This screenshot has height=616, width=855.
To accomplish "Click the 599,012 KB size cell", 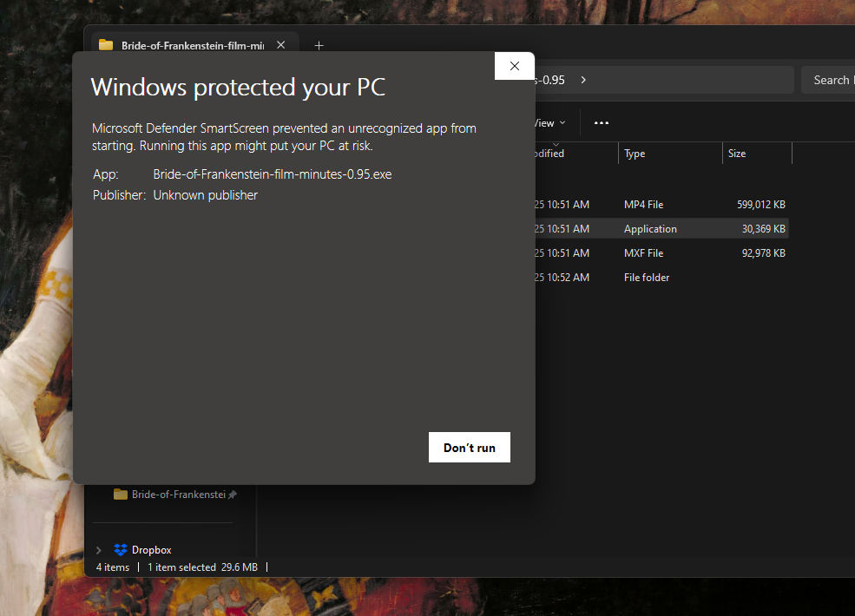I will [760, 205].
